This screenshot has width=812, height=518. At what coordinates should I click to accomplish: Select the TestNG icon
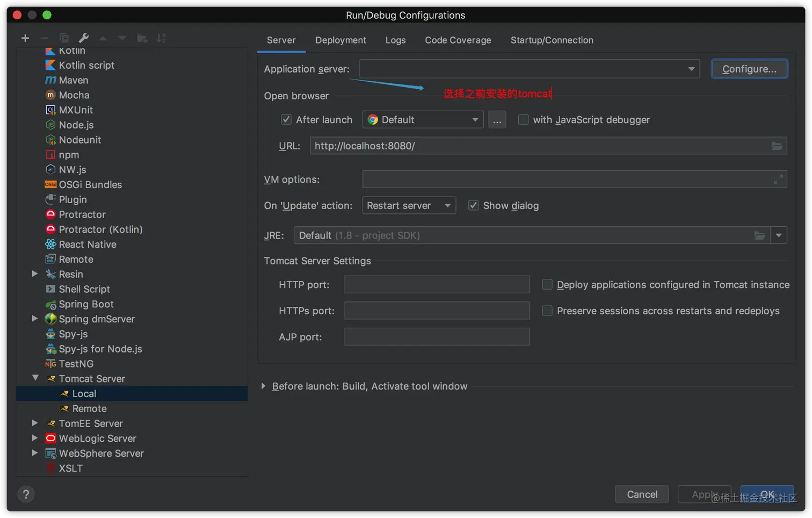[50, 364]
